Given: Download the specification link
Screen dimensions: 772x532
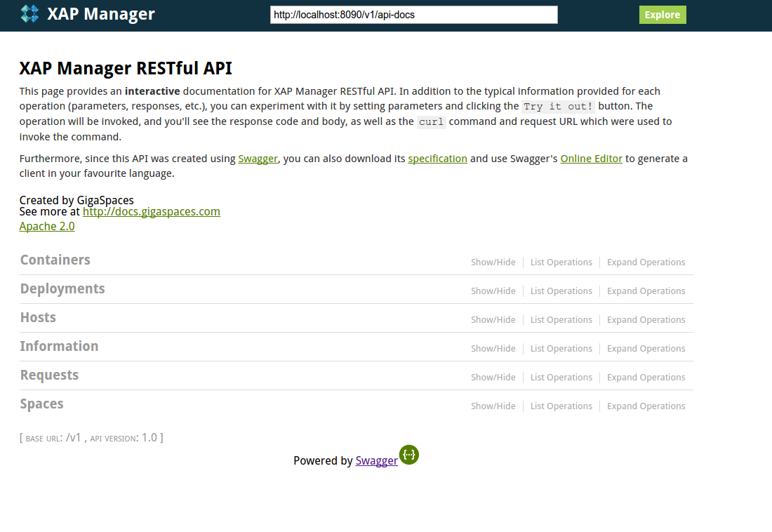Looking at the screenshot, I should pyautogui.click(x=437, y=159).
